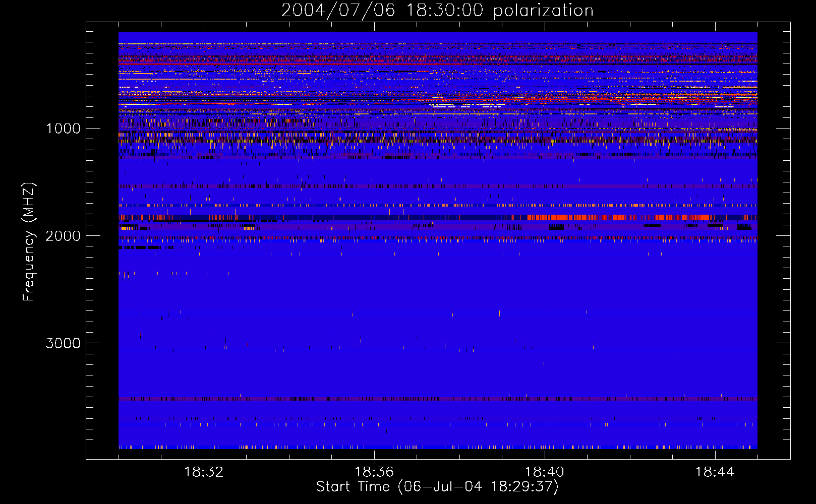The width and height of the screenshot is (816, 504).
Task: Click the 2000 frequency tick label
Action: (63, 236)
